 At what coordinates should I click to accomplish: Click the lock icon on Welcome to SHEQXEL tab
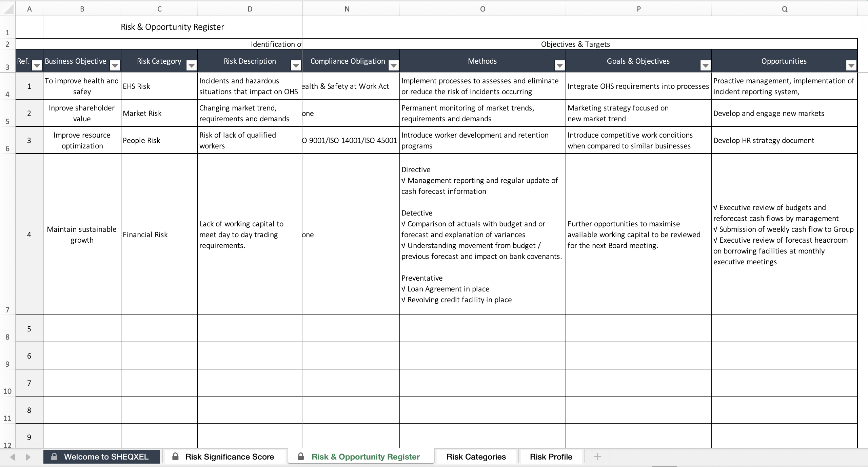point(54,456)
